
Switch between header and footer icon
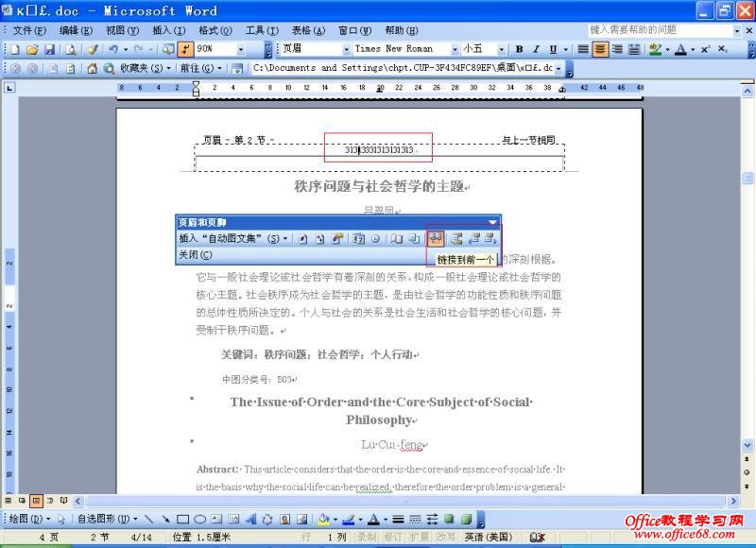[456, 239]
